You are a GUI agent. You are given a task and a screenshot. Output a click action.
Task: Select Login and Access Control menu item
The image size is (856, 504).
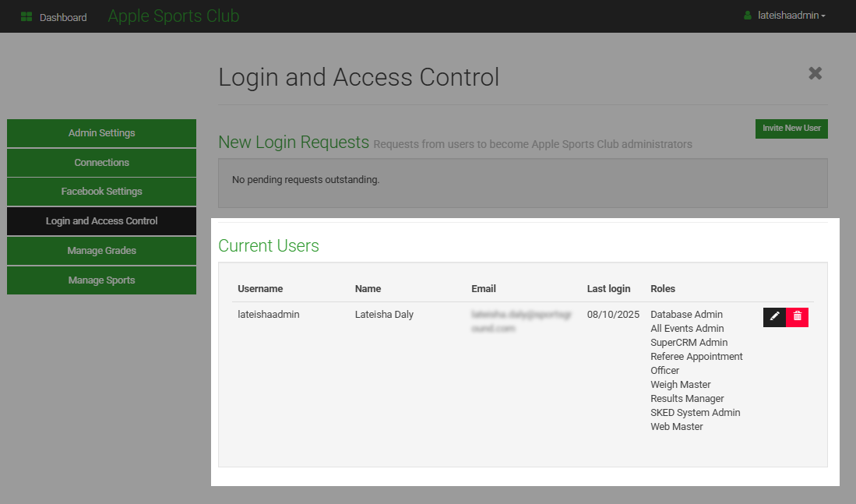(101, 221)
